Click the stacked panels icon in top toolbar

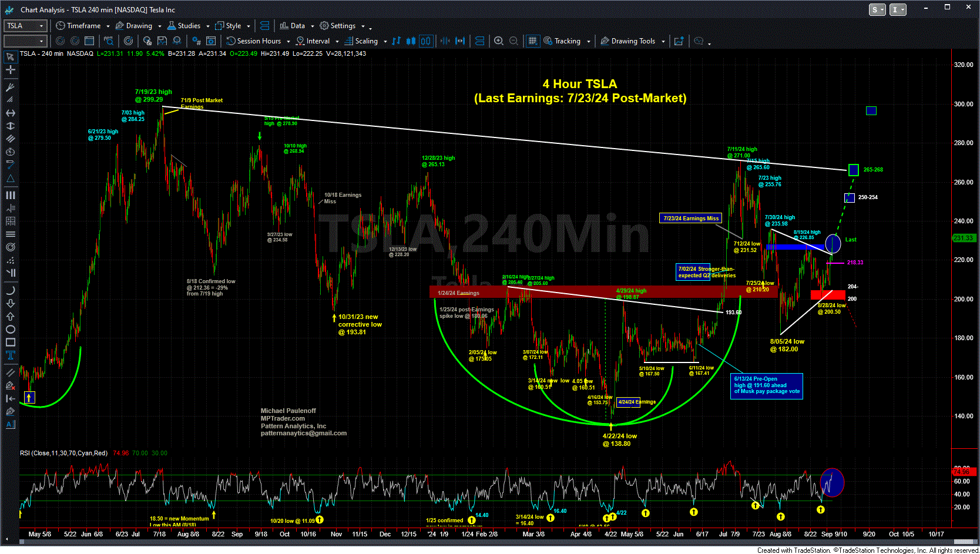(x=264, y=25)
